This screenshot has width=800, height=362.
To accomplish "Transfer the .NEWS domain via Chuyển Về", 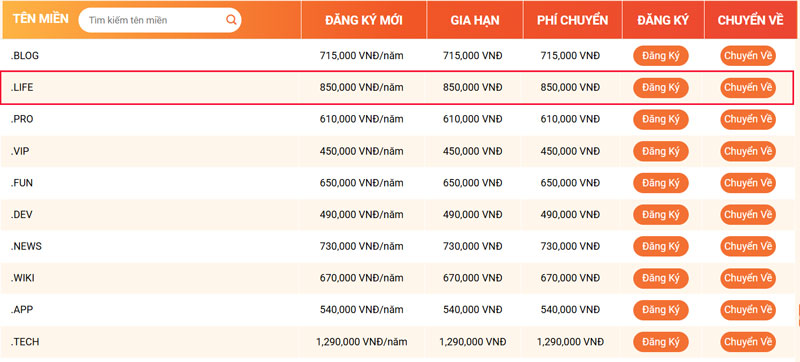I will coord(748,246).
